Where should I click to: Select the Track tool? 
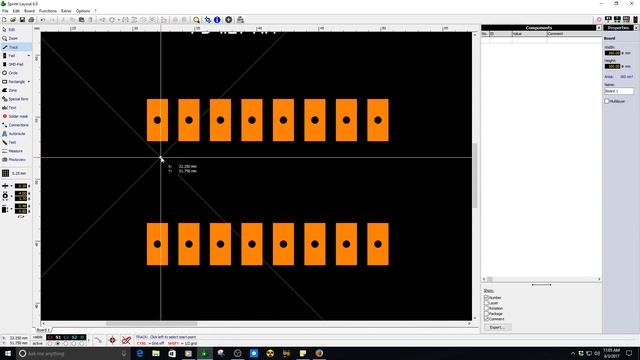tap(16, 47)
